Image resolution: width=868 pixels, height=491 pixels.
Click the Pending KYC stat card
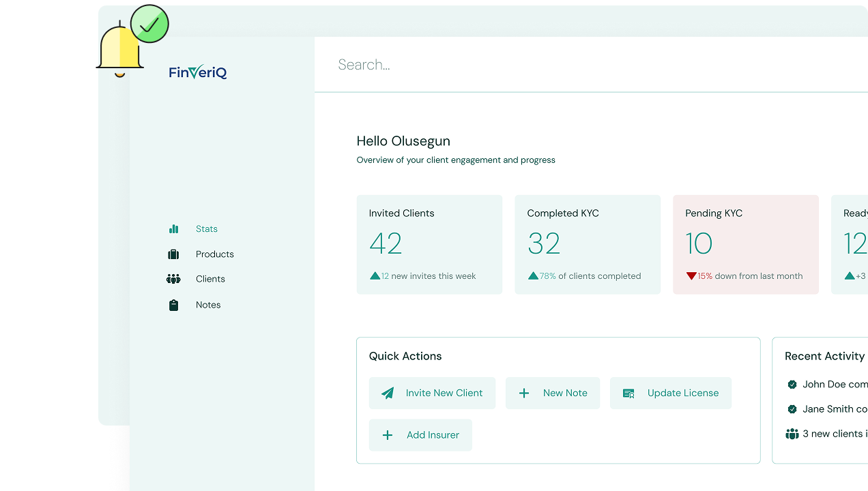point(745,244)
